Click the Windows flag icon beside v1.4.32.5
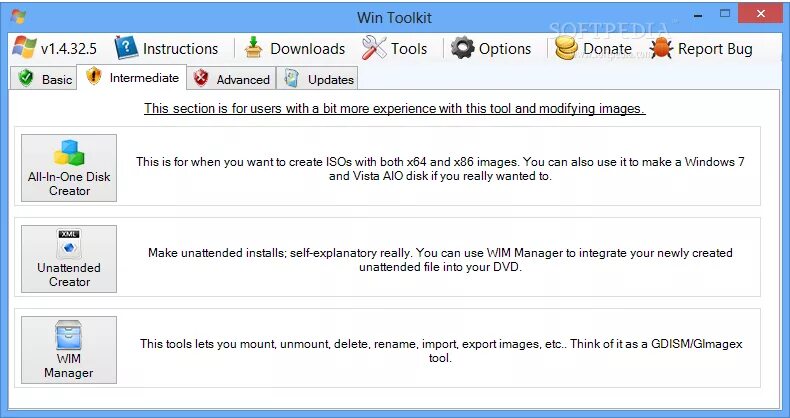790x418 pixels. click(24, 48)
